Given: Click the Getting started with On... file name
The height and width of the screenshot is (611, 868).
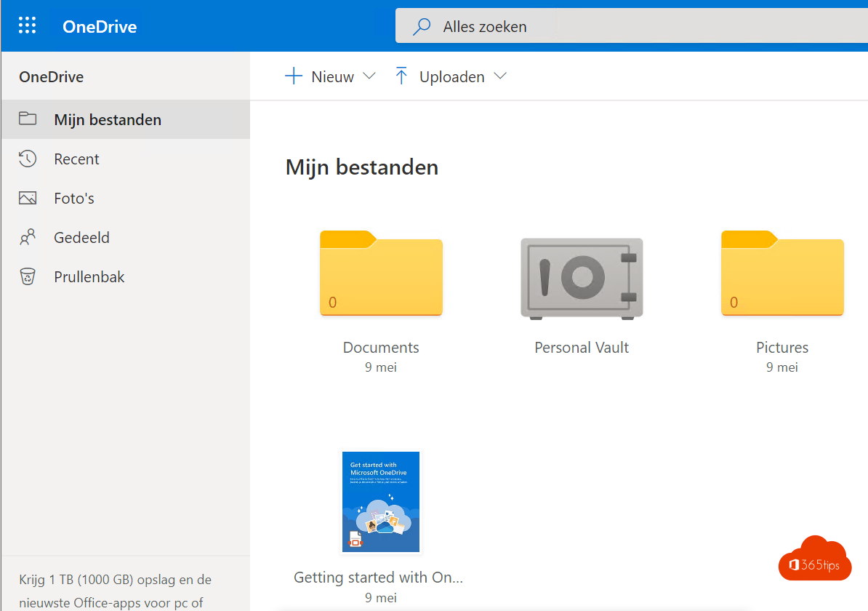Looking at the screenshot, I should tap(378, 578).
